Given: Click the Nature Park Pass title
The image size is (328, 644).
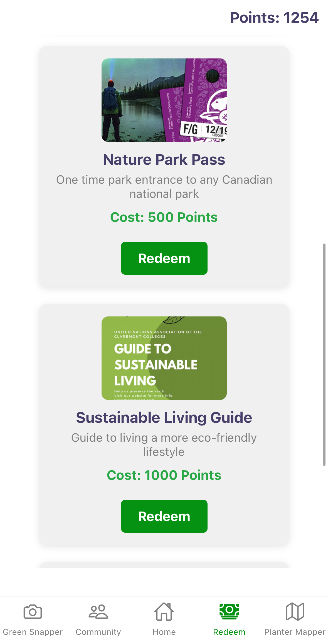Looking at the screenshot, I should pos(164,159).
